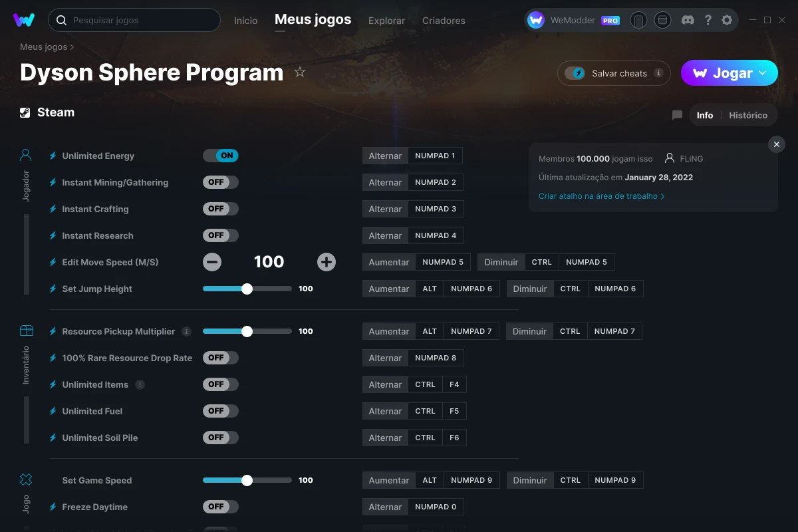Open the Criadores tab

pyautogui.click(x=444, y=21)
